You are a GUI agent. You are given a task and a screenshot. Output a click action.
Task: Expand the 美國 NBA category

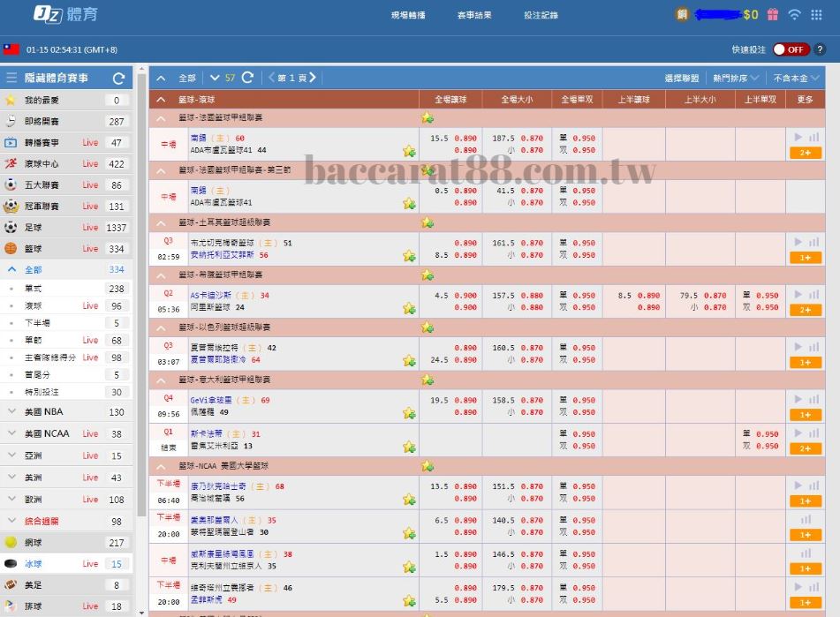point(67,412)
